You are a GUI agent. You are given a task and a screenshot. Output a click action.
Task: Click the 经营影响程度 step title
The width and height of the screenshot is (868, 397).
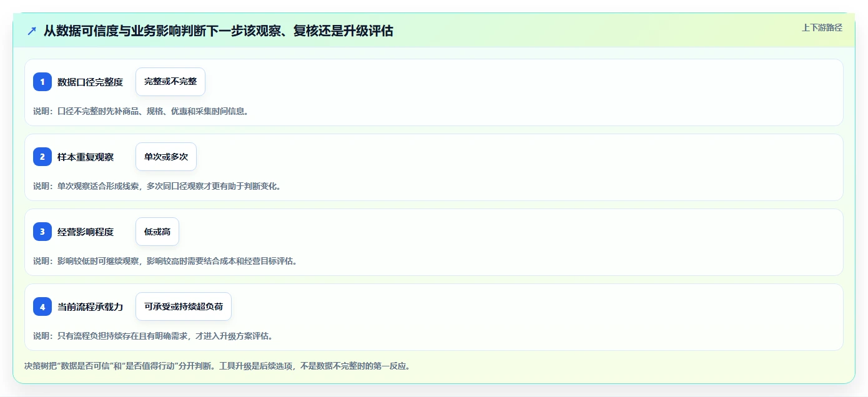[x=86, y=232]
